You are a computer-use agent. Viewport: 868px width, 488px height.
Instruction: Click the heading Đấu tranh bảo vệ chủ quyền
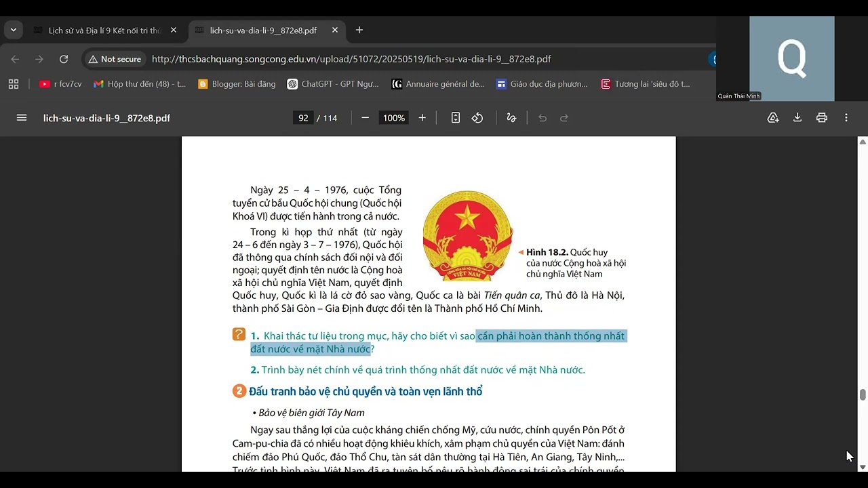(x=366, y=392)
